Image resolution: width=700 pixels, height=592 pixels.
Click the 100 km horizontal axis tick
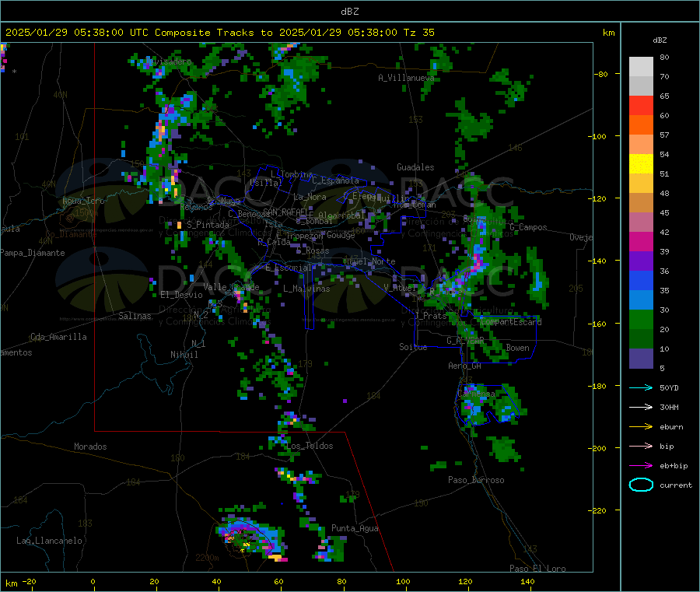403,581
